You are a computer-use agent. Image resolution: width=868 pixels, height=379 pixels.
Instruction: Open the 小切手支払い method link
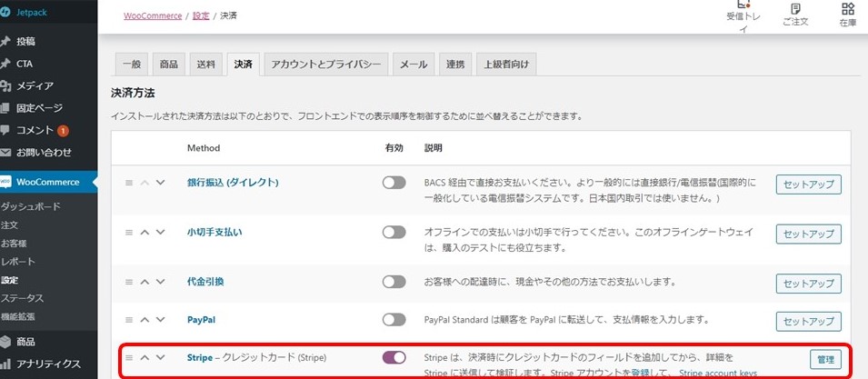click(215, 233)
